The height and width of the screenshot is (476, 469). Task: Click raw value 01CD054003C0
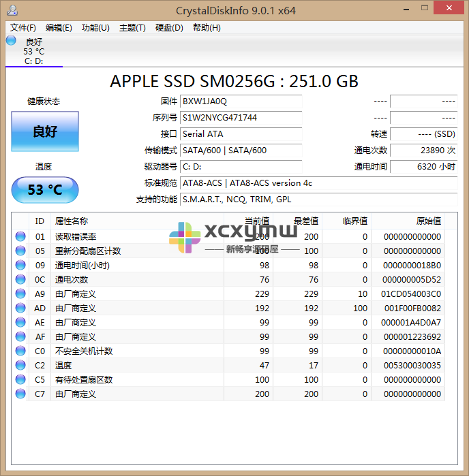(411, 294)
